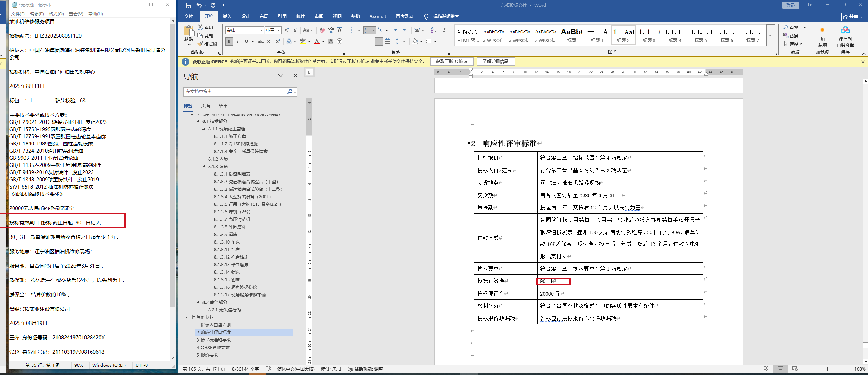The width and height of the screenshot is (868, 375).
Task: Click the strikethrough abc icon
Action: click(261, 42)
